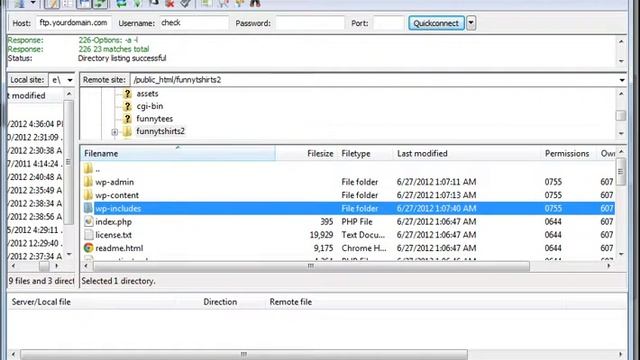Image resolution: width=640 pixels, height=360 pixels.
Task: Sort by the Filetype column header
Action: (x=365, y=153)
